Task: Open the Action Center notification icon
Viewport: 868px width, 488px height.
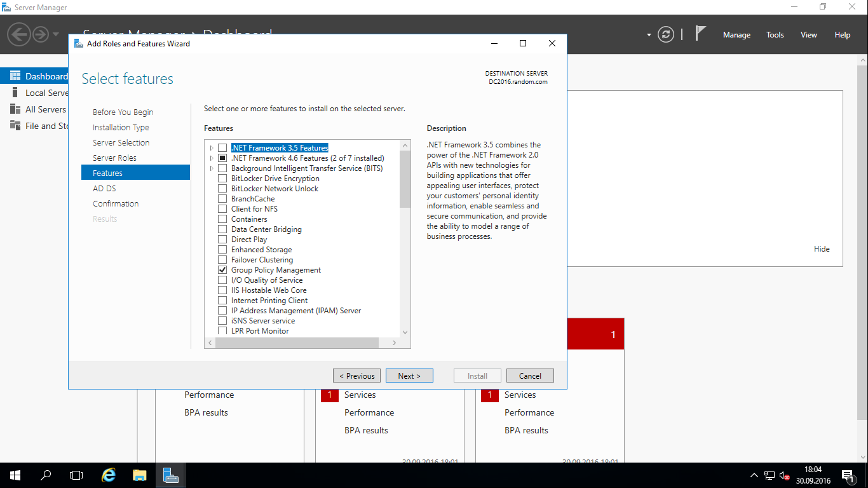Action: [848, 475]
